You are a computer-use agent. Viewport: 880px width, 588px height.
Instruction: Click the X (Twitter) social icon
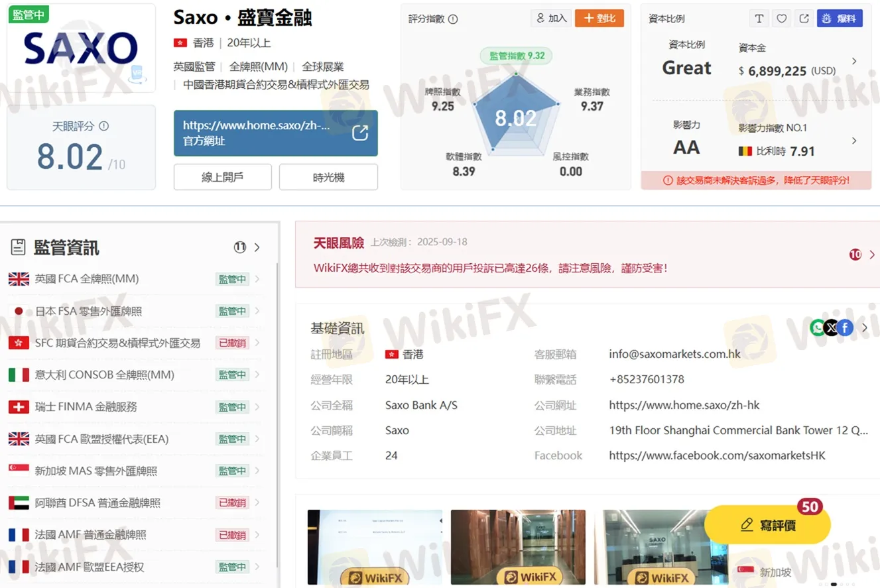(x=832, y=327)
